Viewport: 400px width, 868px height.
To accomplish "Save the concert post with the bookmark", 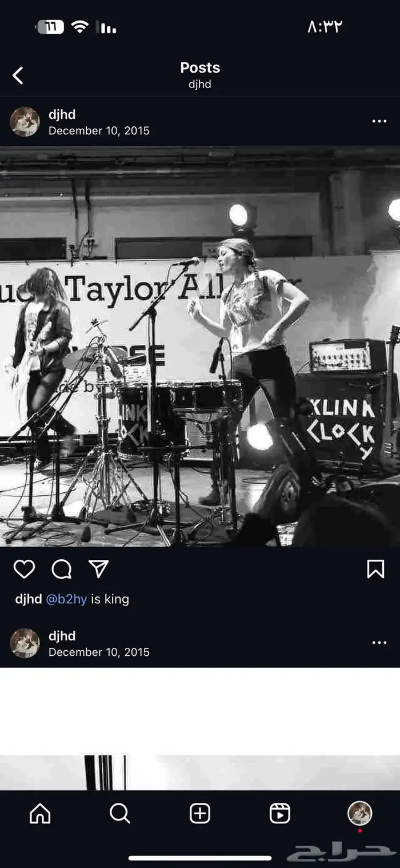I will pyautogui.click(x=375, y=569).
